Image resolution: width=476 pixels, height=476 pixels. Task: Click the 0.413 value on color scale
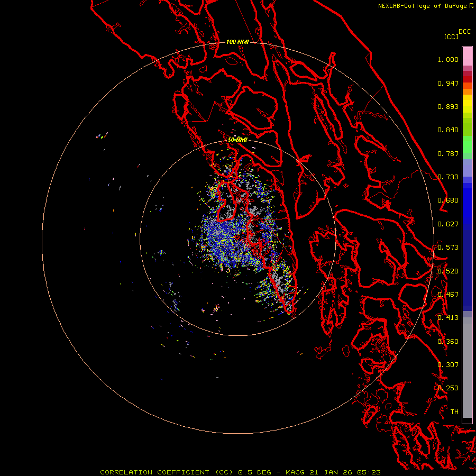tap(448, 318)
